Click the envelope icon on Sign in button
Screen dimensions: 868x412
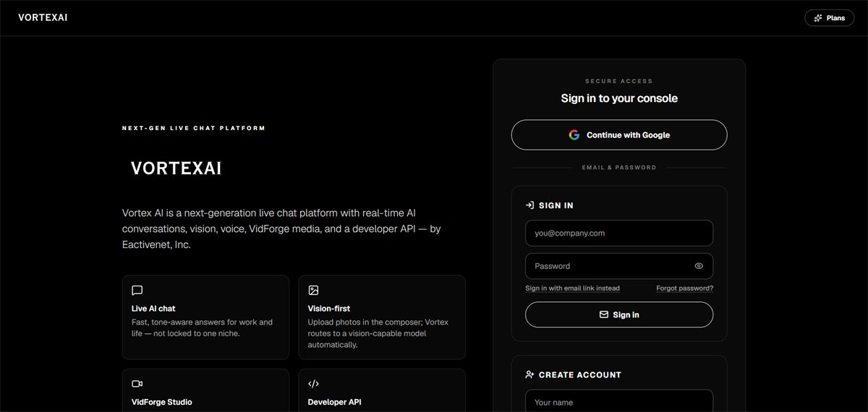604,315
